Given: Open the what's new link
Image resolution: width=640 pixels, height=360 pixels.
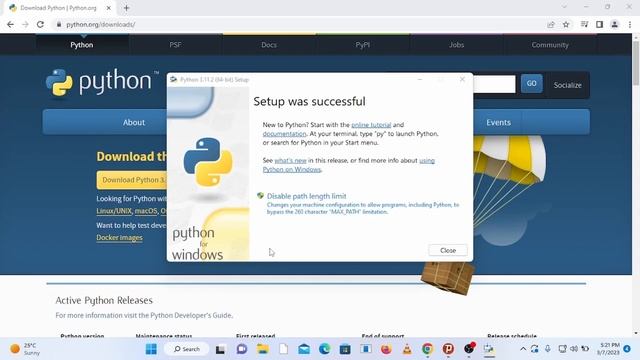Looking at the screenshot, I should pyautogui.click(x=290, y=161).
